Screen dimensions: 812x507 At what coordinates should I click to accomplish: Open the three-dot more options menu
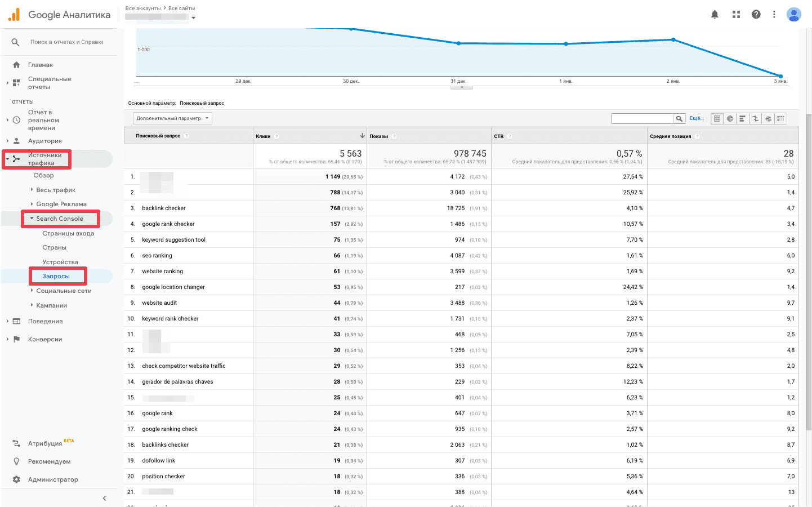point(774,15)
